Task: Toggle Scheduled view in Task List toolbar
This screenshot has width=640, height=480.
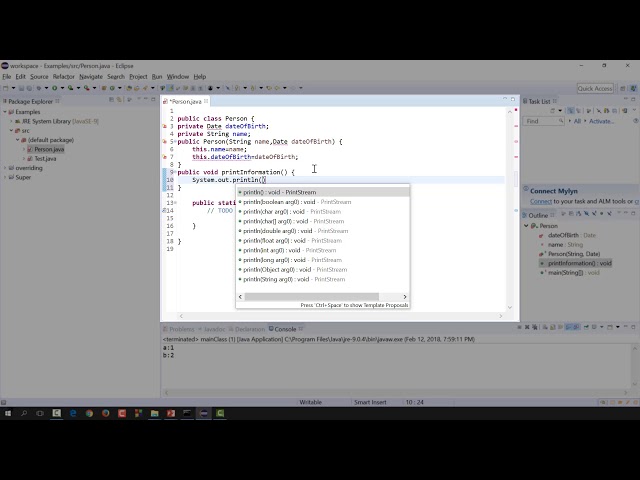Action: 578,111
